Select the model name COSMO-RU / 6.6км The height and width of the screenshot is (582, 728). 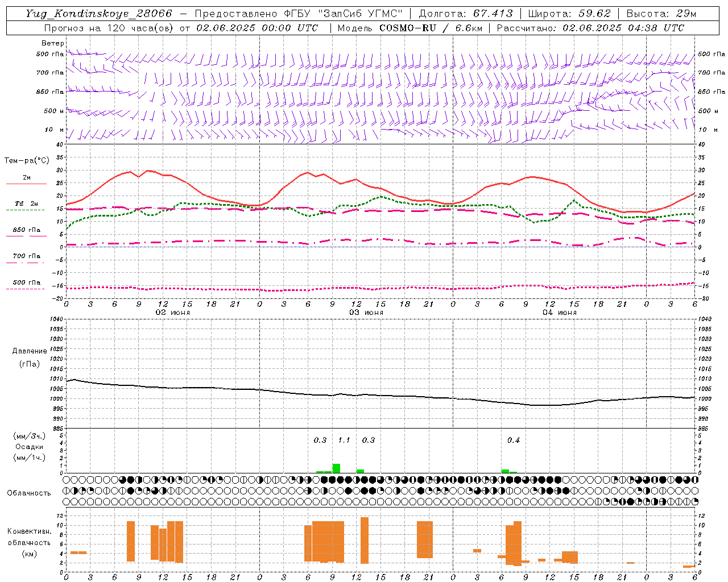tap(431, 28)
